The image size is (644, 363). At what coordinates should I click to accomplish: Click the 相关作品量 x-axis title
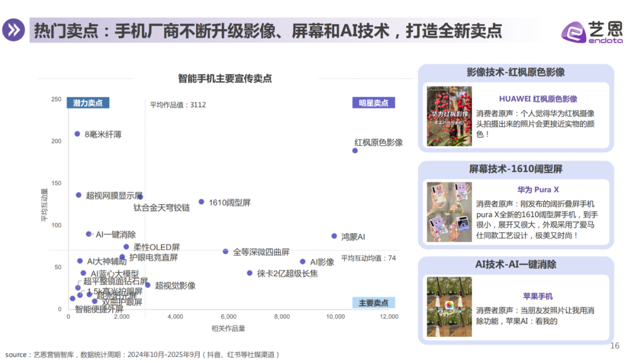coord(228,328)
